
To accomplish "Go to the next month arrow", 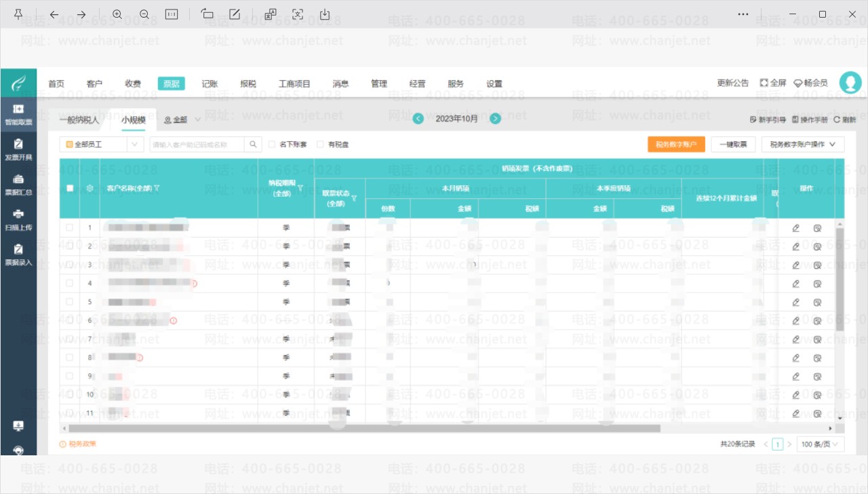I will coord(496,119).
